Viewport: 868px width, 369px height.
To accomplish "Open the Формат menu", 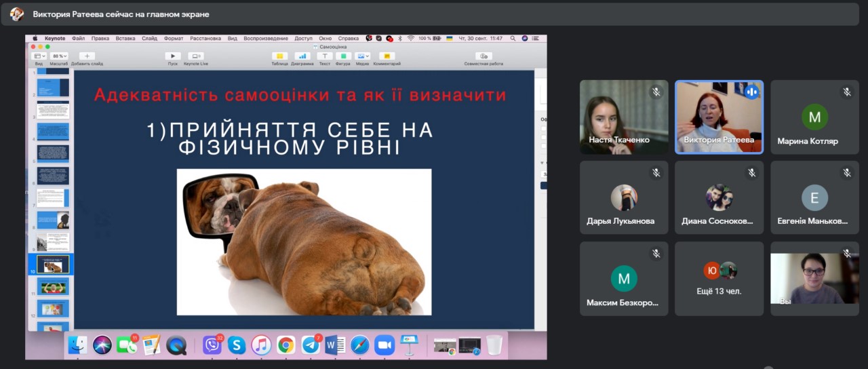I will click(174, 39).
